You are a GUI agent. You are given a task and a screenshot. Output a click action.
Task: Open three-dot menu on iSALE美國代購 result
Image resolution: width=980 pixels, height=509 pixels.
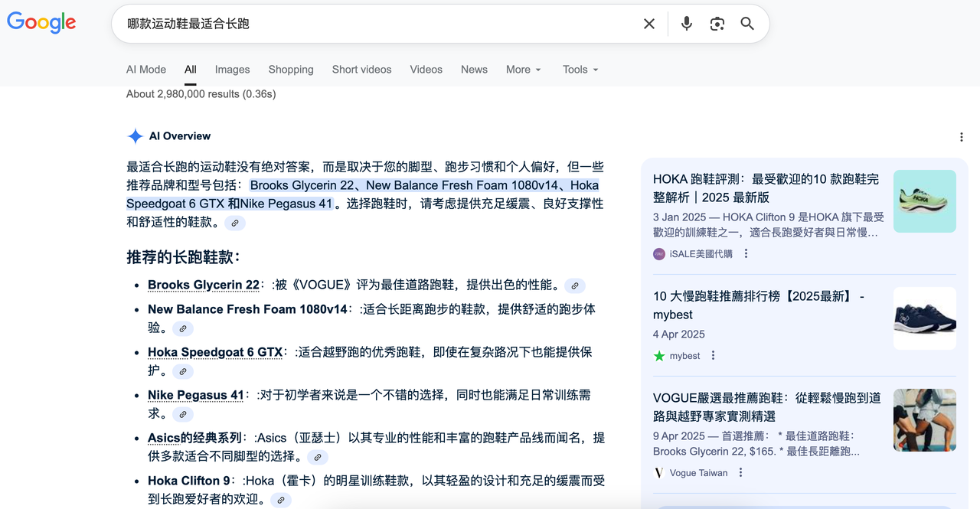pyautogui.click(x=746, y=253)
